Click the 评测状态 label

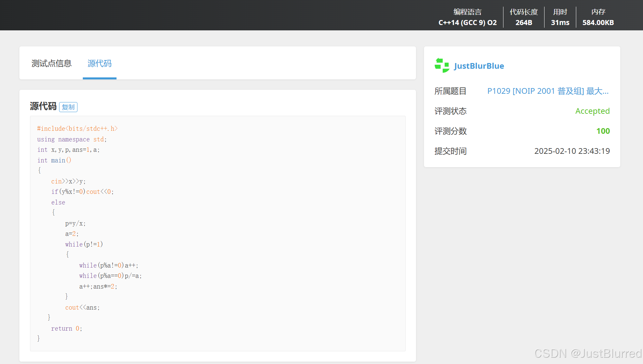[450, 111]
